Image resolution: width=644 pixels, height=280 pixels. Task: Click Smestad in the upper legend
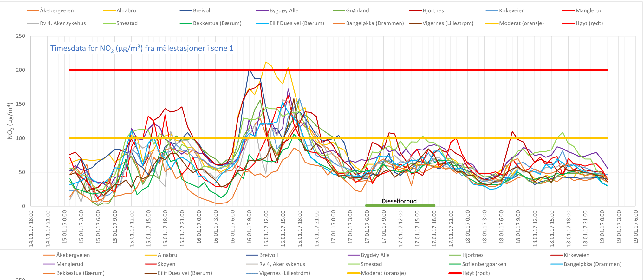pyautogui.click(x=127, y=23)
